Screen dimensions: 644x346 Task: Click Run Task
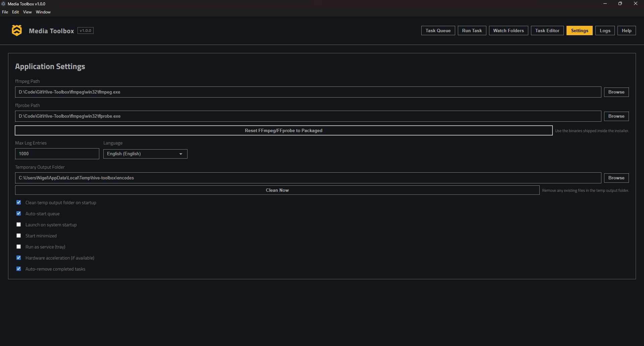[472, 31]
